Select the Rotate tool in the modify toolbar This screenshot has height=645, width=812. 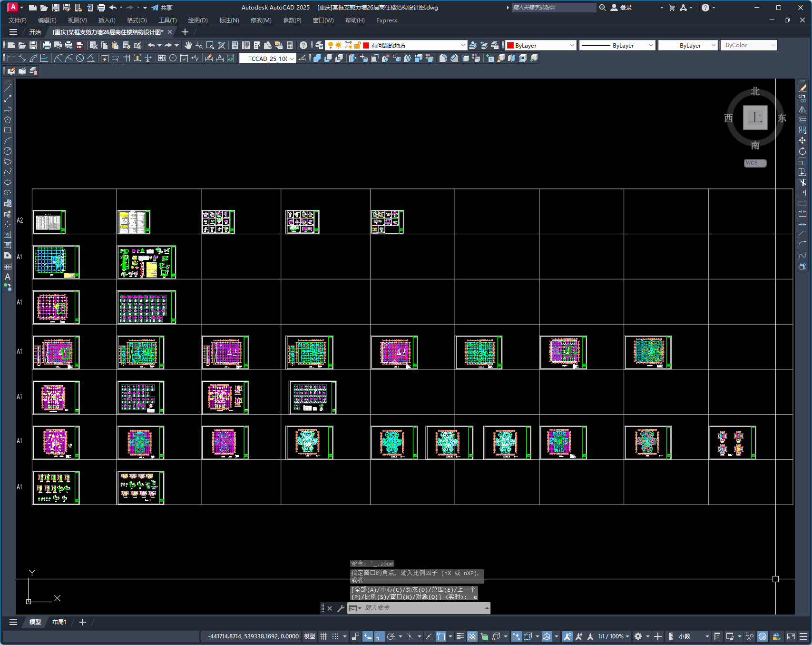click(x=802, y=151)
